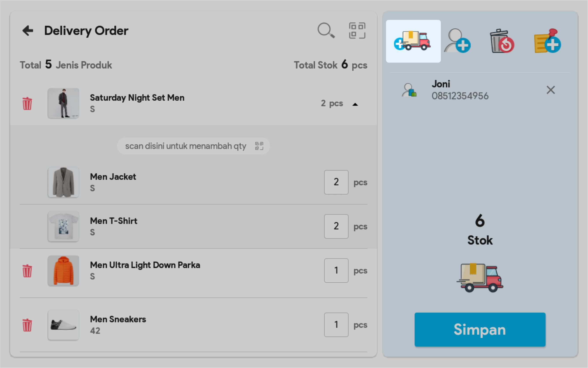The width and height of the screenshot is (588, 368).
Task: Delete Saturday Night Set Men item
Action: coord(27,103)
